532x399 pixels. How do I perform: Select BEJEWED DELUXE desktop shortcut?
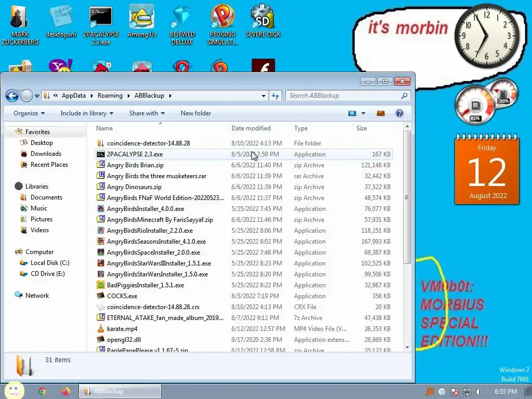click(x=182, y=24)
